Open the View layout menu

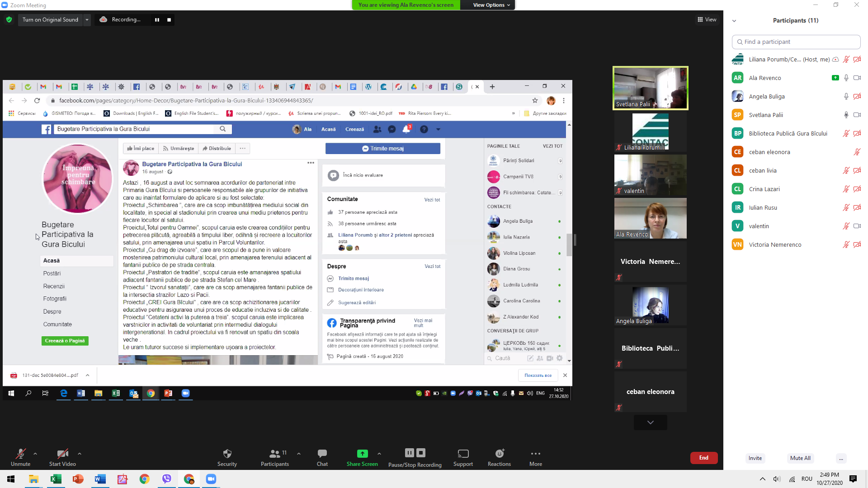pyautogui.click(x=707, y=19)
